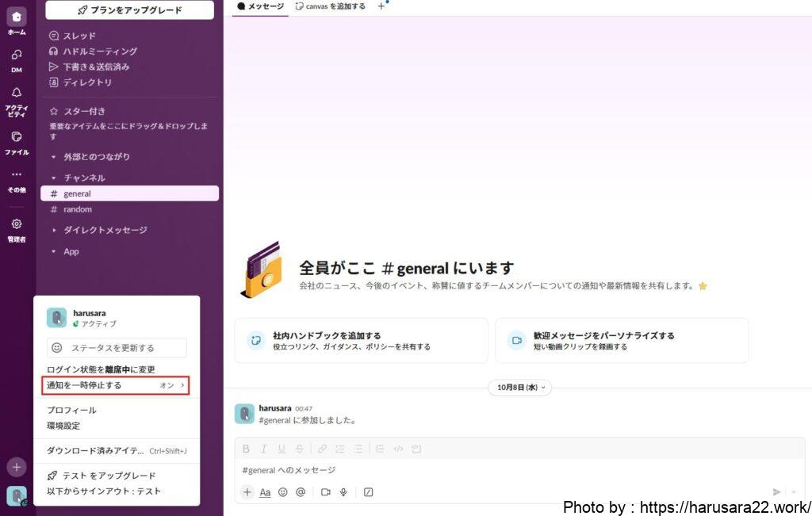Select the random channel in the sidebar
The image size is (812, 516).
point(78,209)
